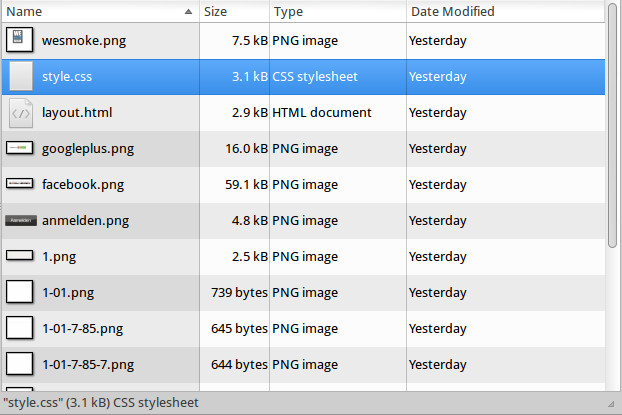Click the 1.png file icon

20,256
